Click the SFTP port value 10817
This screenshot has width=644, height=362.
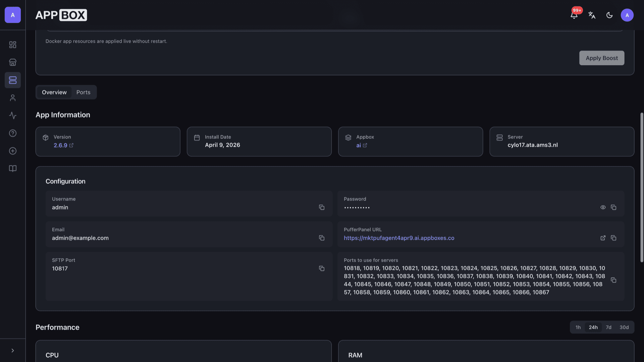click(60, 268)
